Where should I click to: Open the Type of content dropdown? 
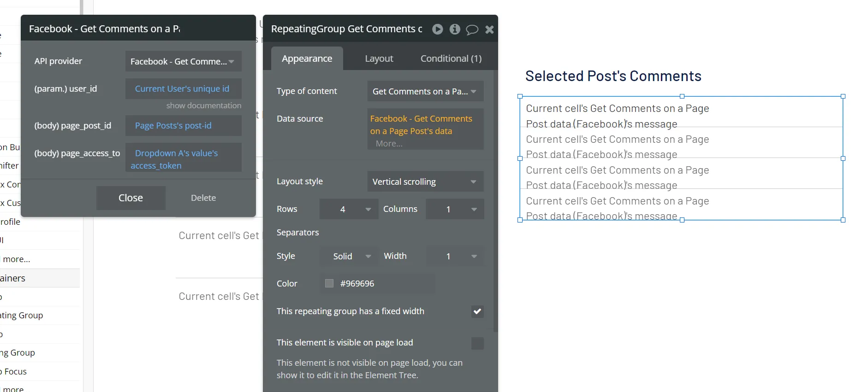[425, 91]
